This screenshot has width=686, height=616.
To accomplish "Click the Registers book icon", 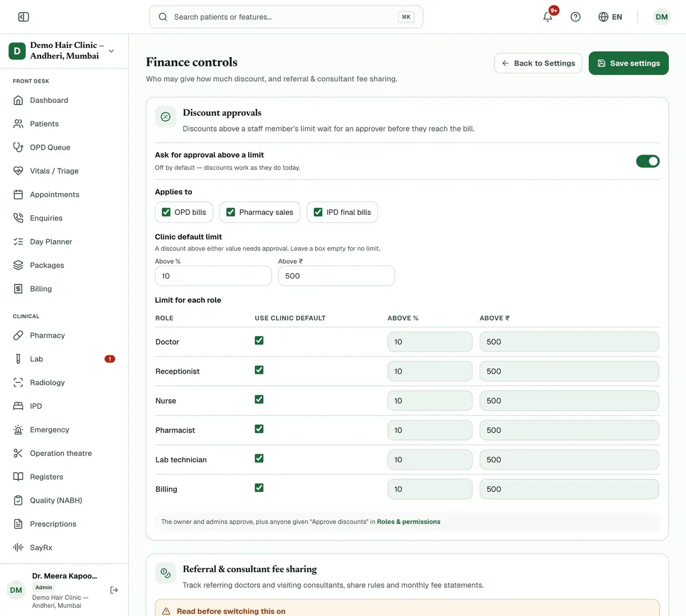I will tap(18, 477).
